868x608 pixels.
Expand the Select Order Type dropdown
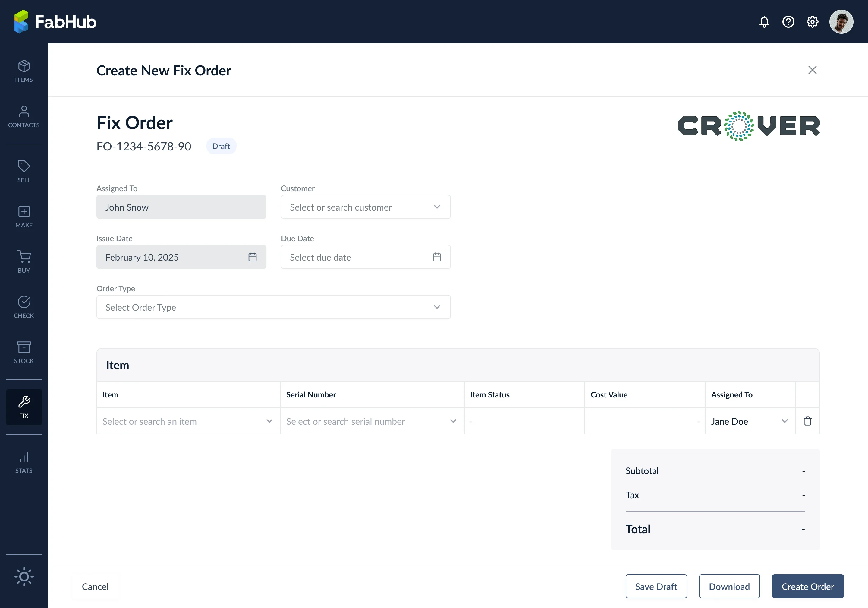pyautogui.click(x=273, y=307)
